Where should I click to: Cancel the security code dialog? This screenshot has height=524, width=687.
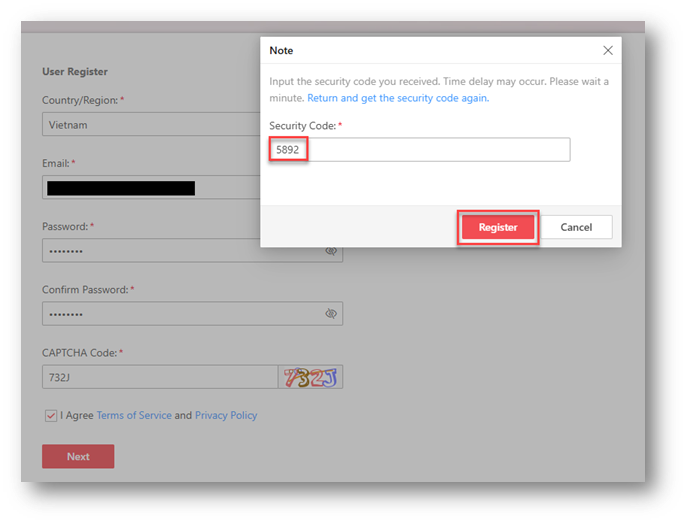pyautogui.click(x=576, y=227)
